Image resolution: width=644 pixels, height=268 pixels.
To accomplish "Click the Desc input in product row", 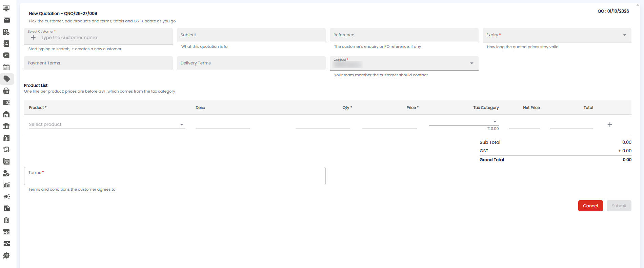I will 223,125.
